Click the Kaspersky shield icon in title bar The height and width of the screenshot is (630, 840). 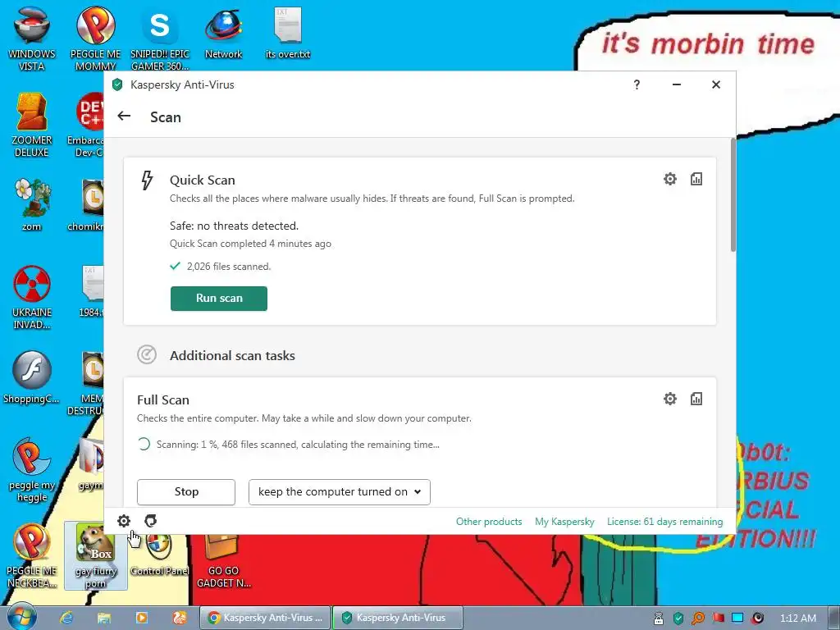[117, 84]
